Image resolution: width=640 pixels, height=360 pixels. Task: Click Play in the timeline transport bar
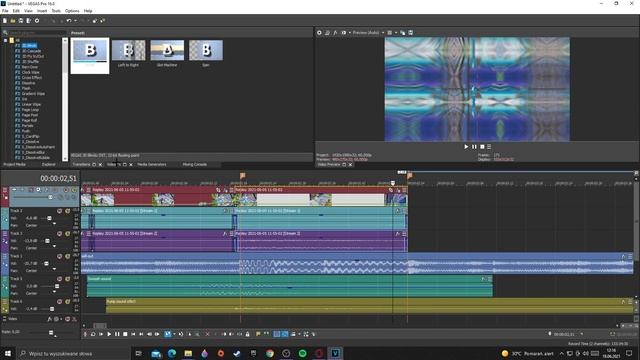point(109,334)
